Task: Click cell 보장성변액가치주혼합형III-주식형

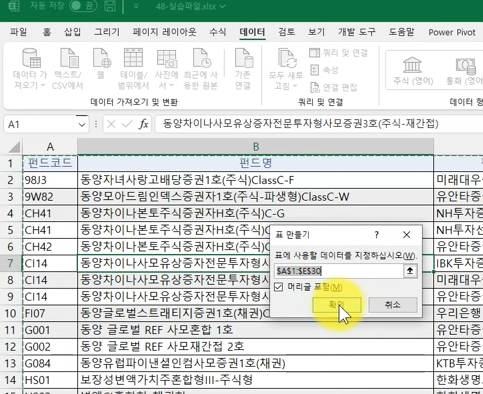Action: 256,380
